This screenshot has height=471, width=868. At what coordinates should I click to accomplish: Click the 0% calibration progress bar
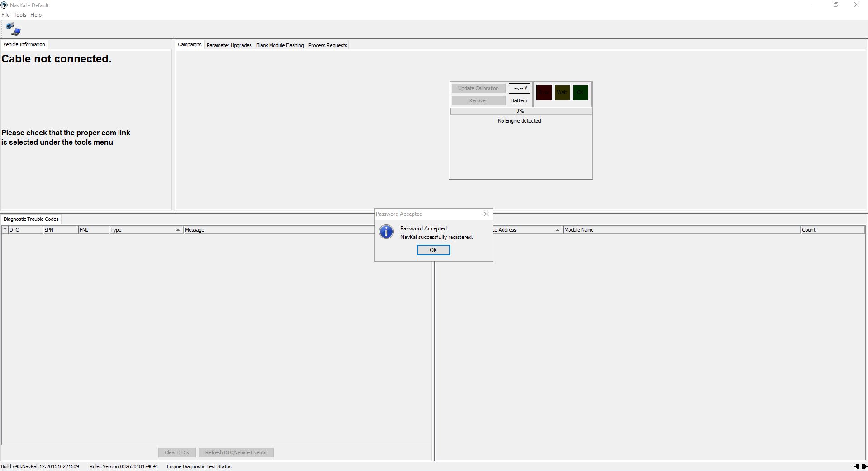tap(521, 111)
